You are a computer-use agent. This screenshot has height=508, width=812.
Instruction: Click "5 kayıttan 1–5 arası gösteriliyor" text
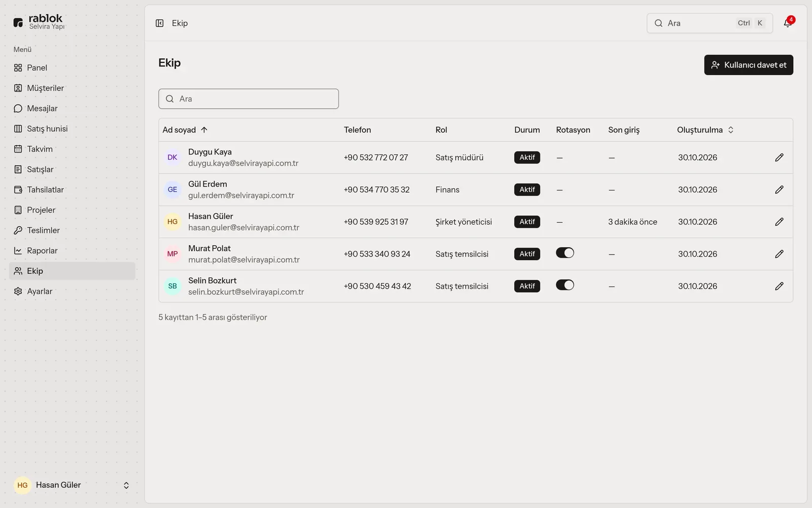coord(213,317)
